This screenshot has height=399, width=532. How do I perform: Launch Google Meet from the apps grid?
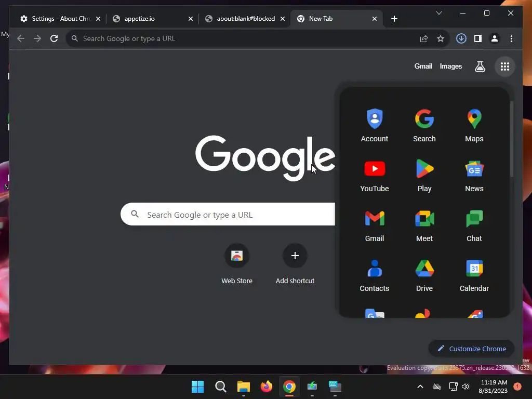424,225
